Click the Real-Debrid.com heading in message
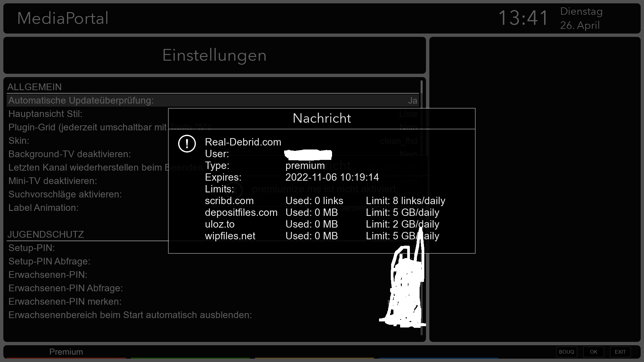 (243, 142)
